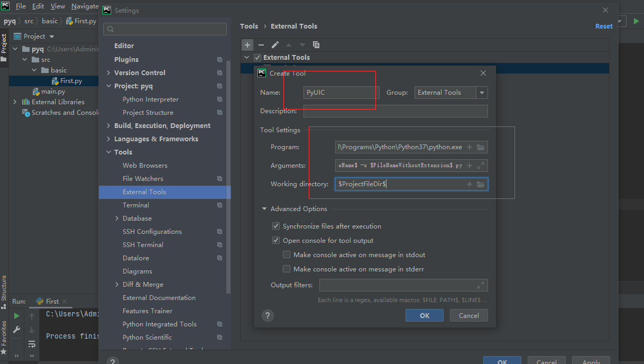Focus the Name field containing PyUIC
Viewport: 644px width, 364px height.
342,93
